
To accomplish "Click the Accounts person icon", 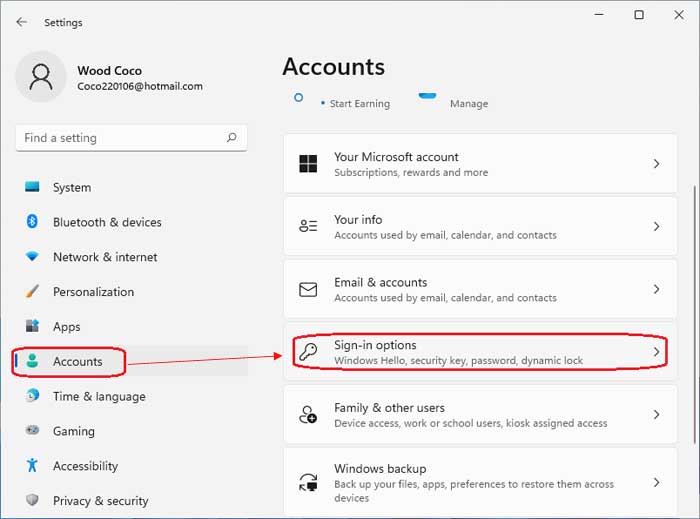I will point(32,361).
